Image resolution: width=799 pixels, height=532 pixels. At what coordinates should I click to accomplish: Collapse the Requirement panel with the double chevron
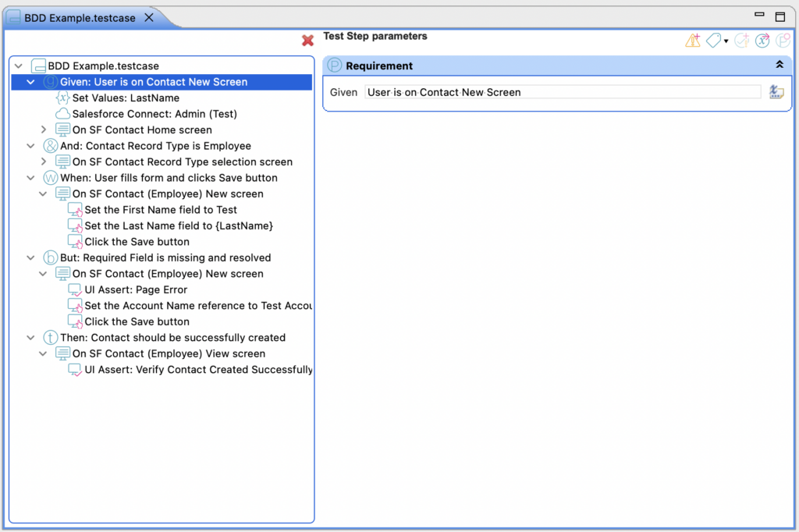(779, 65)
